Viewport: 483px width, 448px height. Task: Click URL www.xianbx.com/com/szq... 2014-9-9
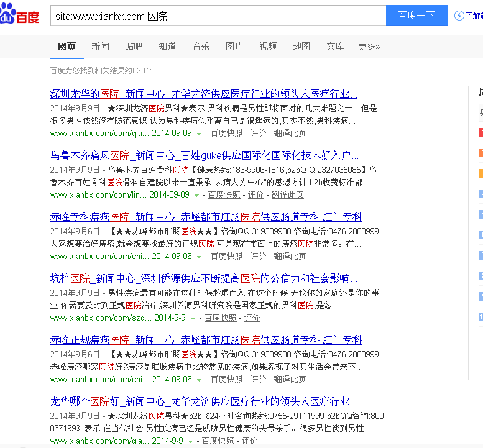118,318
